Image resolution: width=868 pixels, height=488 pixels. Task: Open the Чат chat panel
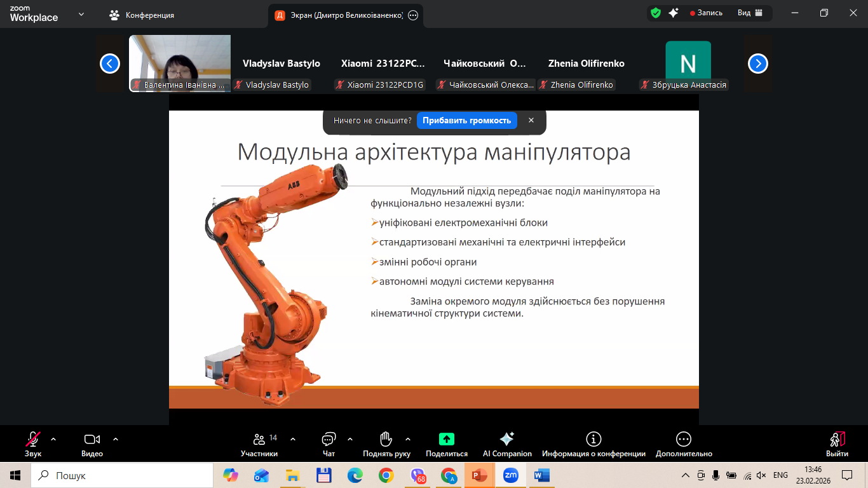pos(329,444)
